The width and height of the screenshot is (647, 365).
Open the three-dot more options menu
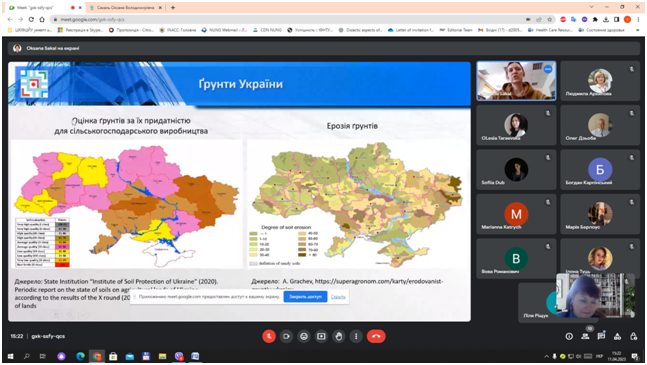356,337
